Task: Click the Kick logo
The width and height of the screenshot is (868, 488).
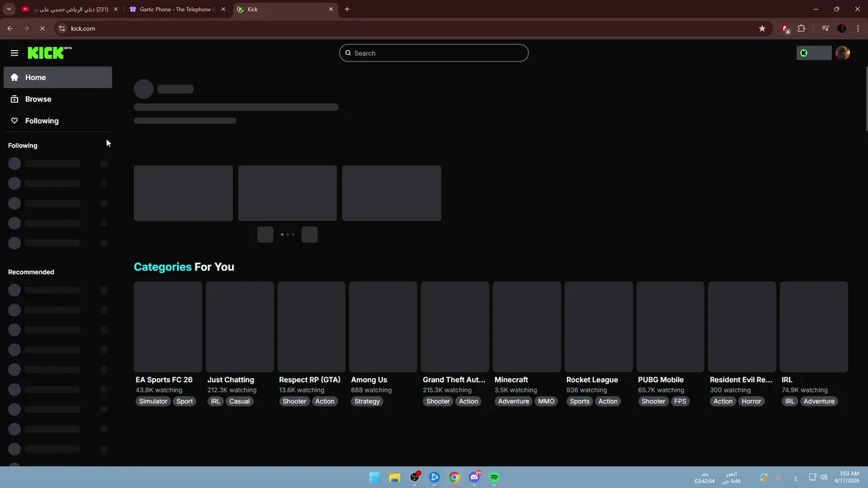Action: coord(50,53)
